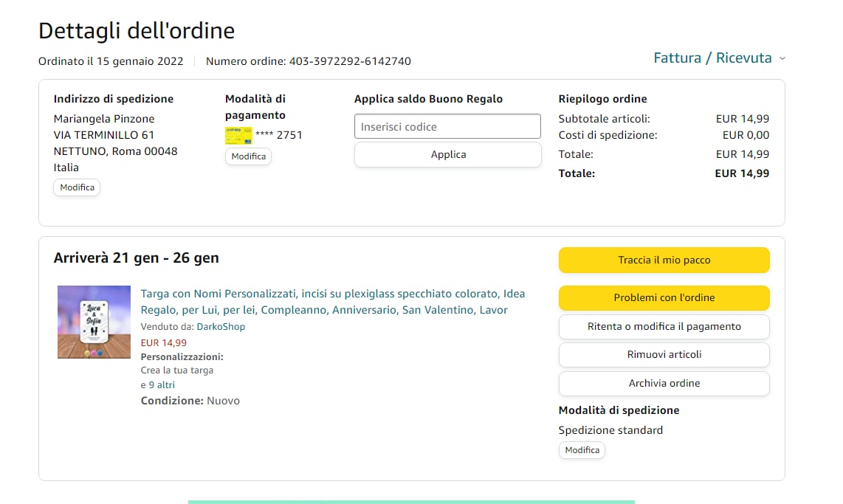
Task: Click the Rimuovi articoli button
Action: [664, 354]
